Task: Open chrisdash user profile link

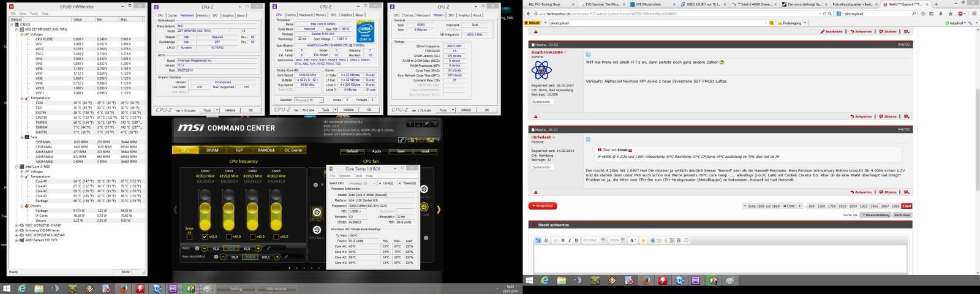Action: 541,138
